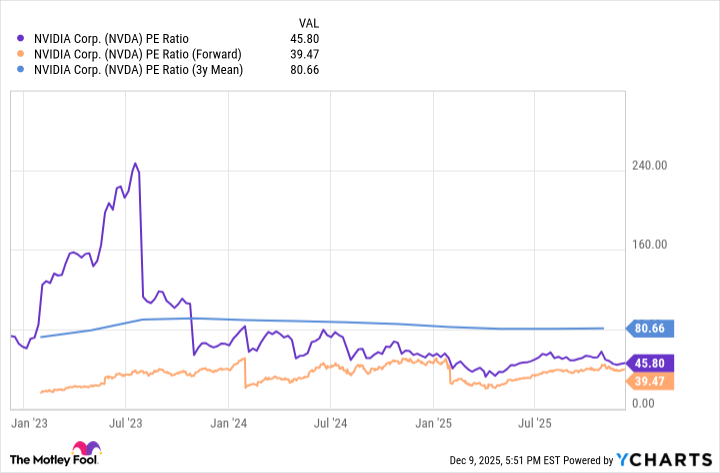720x473 pixels.
Task: Open the YCharts logo
Action: click(662, 459)
